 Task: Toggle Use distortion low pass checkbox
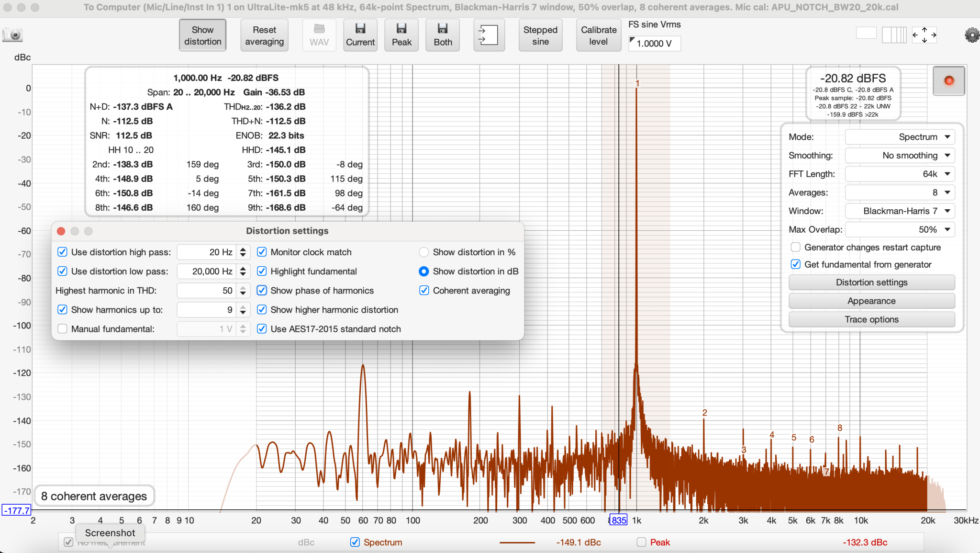pyautogui.click(x=62, y=271)
